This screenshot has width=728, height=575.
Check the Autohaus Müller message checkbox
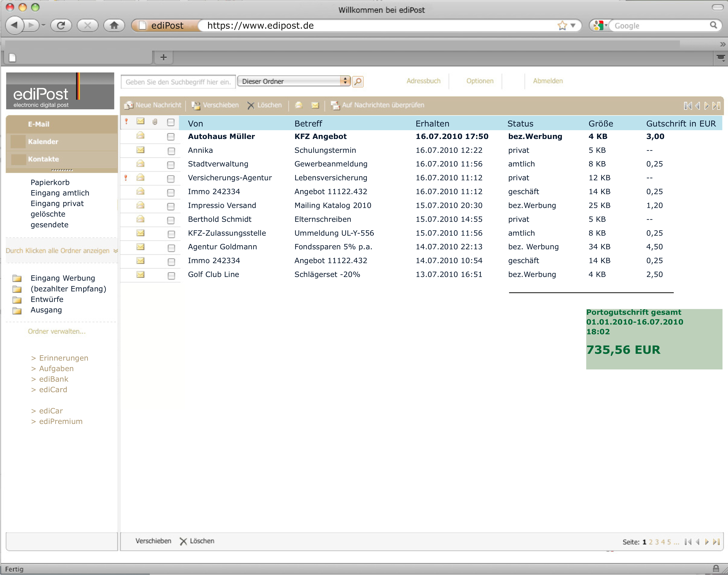click(x=171, y=137)
